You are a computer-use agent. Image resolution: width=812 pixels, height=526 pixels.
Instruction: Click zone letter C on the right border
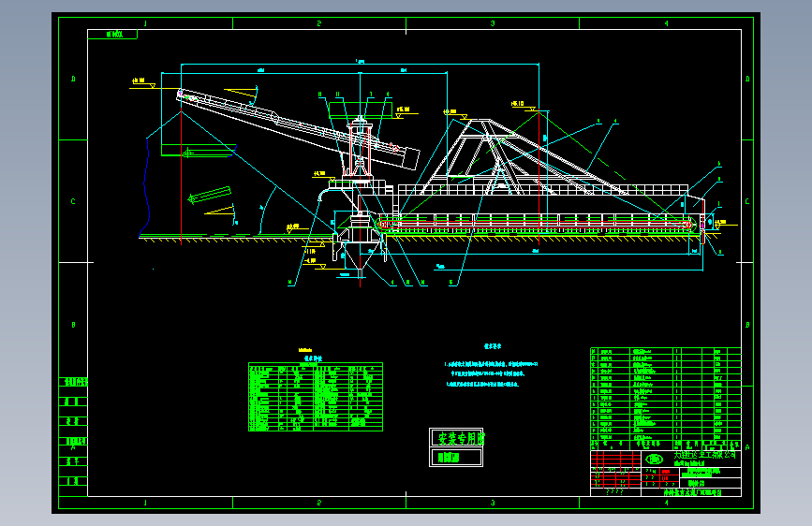coord(747,201)
